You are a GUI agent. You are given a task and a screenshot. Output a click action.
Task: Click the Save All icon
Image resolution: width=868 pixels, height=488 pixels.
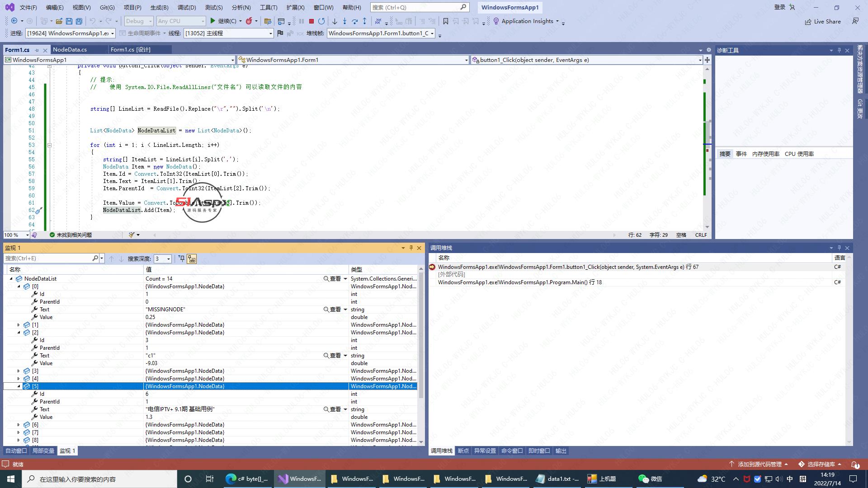pos(79,21)
